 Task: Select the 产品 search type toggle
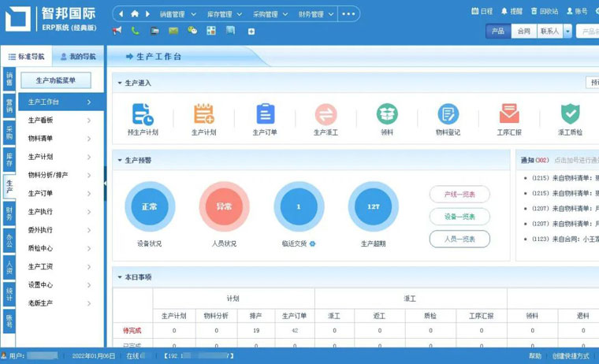point(497,32)
